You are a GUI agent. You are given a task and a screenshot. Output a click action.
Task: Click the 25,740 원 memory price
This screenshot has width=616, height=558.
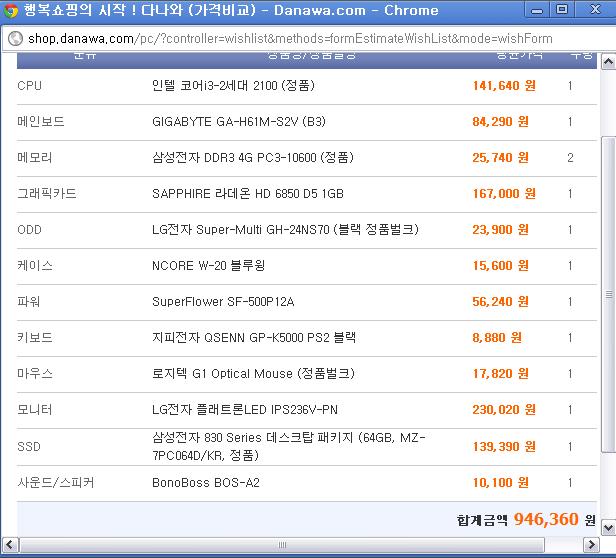click(500, 158)
